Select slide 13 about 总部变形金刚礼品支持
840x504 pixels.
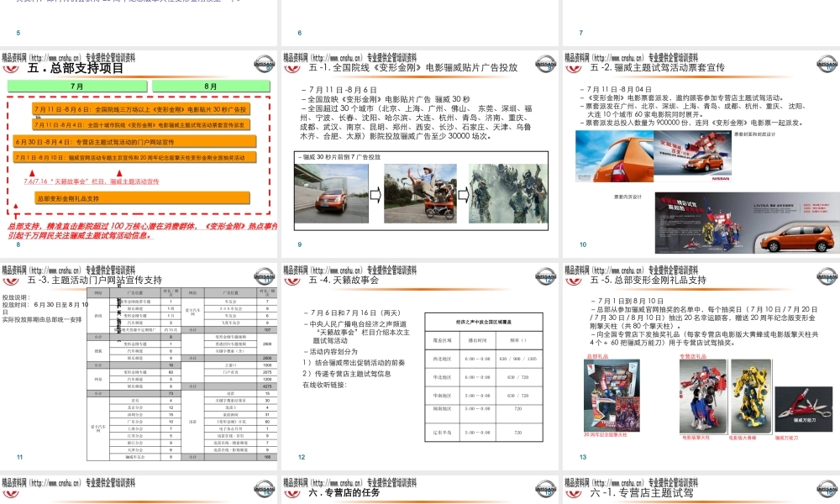701,366
